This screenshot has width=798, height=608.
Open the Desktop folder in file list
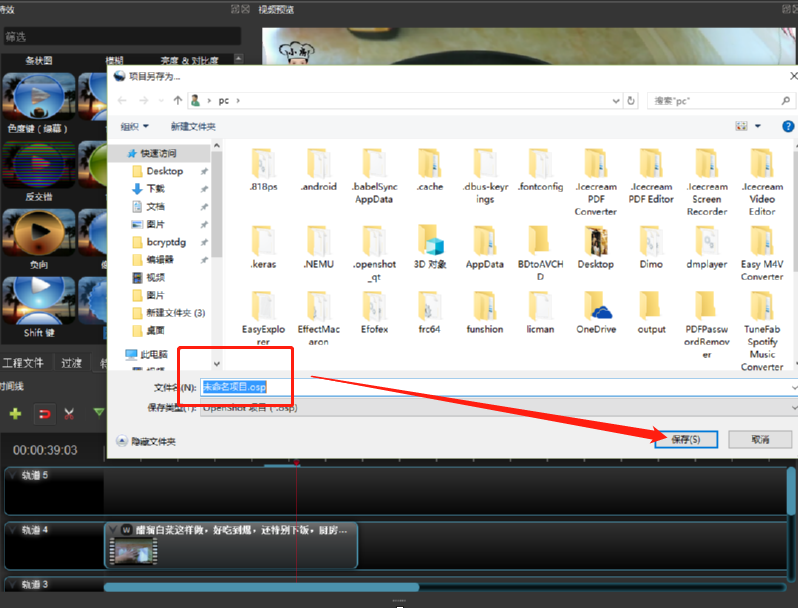click(x=596, y=248)
